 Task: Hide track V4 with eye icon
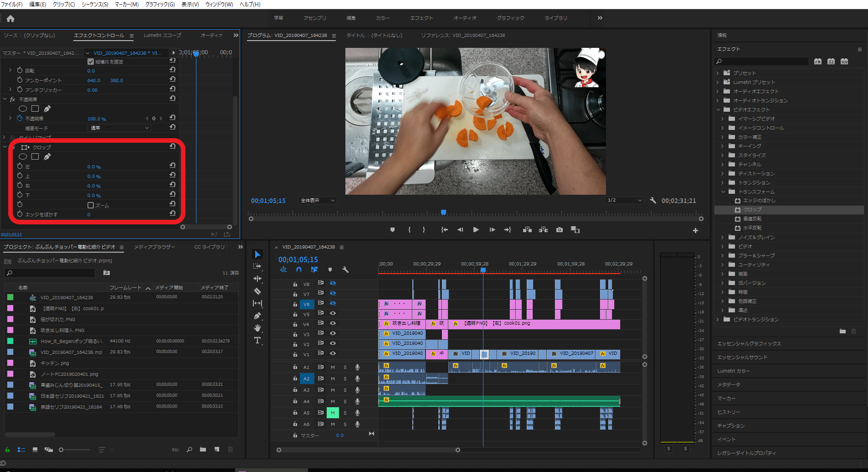click(333, 323)
